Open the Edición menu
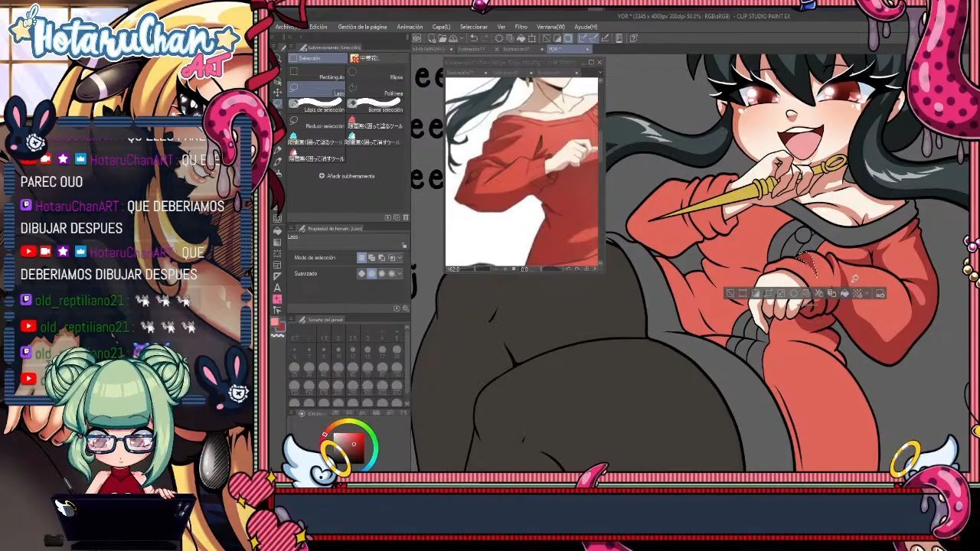 point(318,27)
